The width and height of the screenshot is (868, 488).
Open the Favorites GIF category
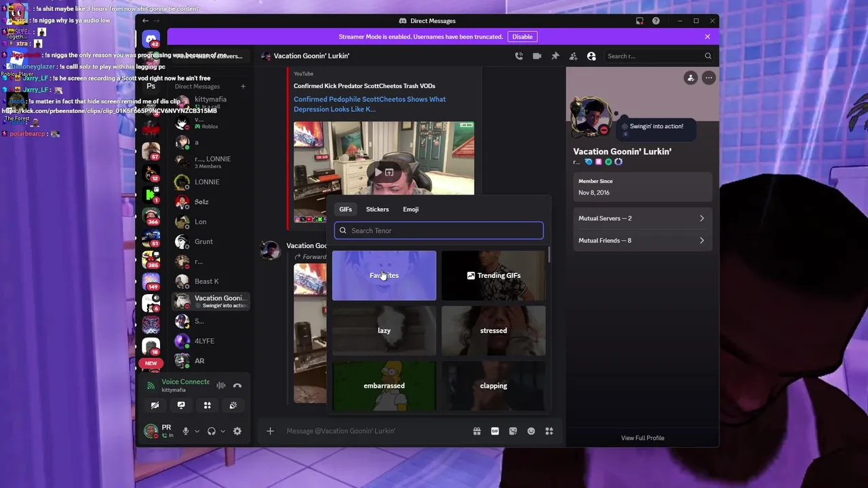[384, 275]
